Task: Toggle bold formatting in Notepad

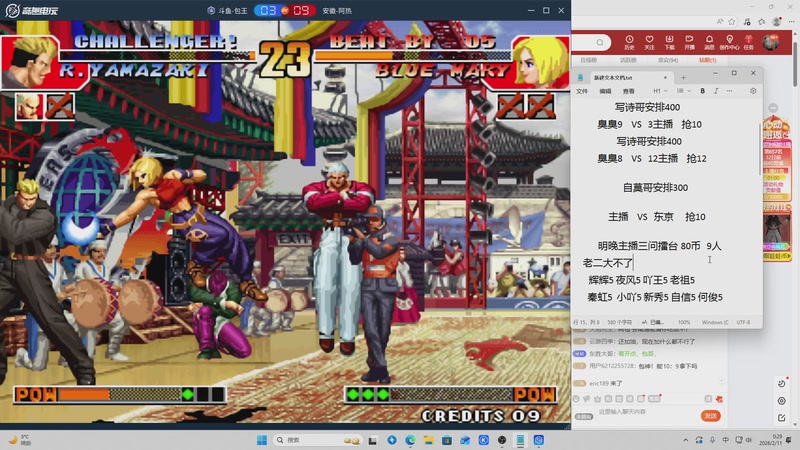Action: click(703, 91)
